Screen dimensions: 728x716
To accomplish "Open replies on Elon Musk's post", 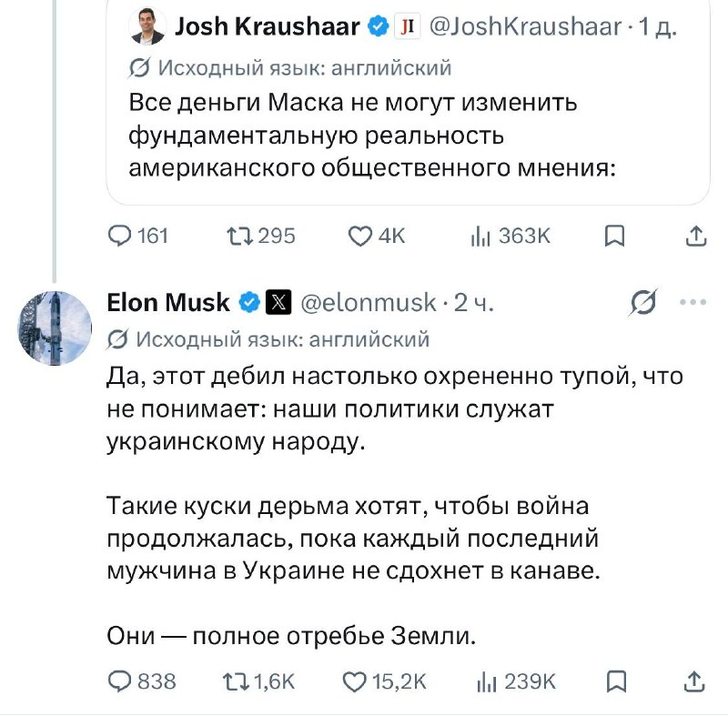I will (x=142, y=681).
